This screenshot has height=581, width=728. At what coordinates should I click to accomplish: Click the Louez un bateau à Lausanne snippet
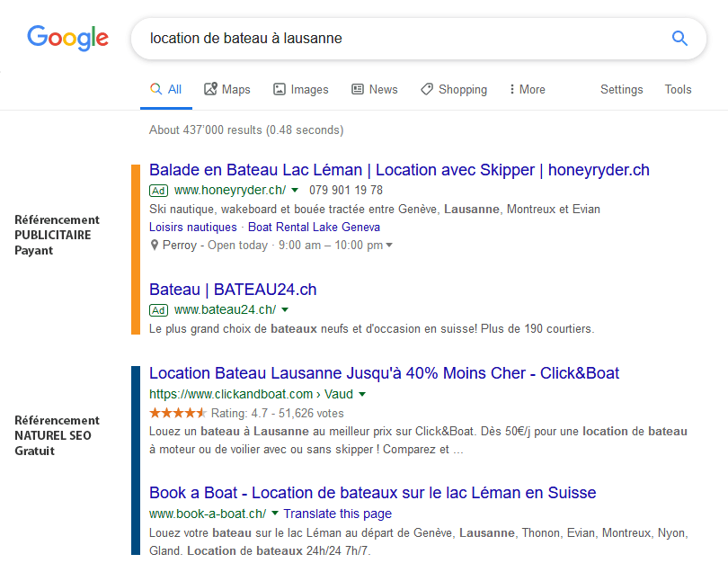click(x=418, y=441)
